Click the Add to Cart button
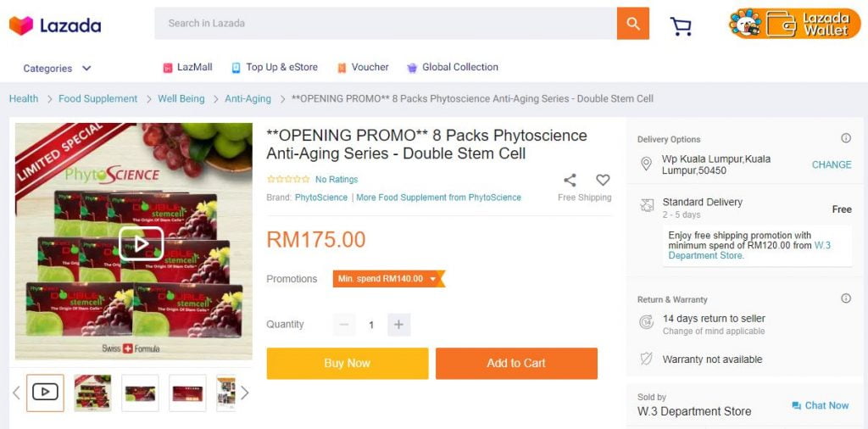868x429 pixels. pyautogui.click(x=516, y=363)
